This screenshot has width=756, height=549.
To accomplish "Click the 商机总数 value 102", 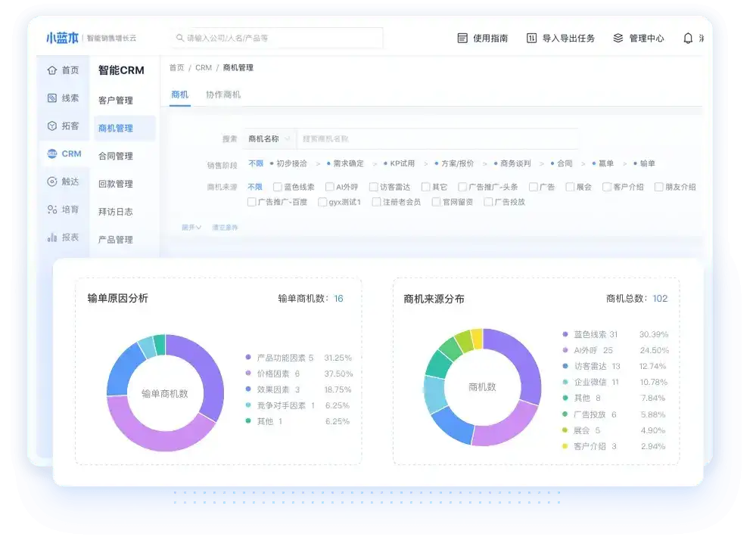I will (x=660, y=299).
